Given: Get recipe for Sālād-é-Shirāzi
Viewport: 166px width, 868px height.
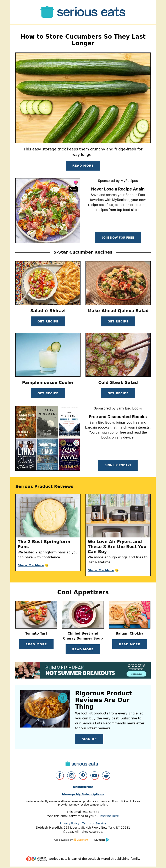Looking at the screenshot, I should [48, 321].
